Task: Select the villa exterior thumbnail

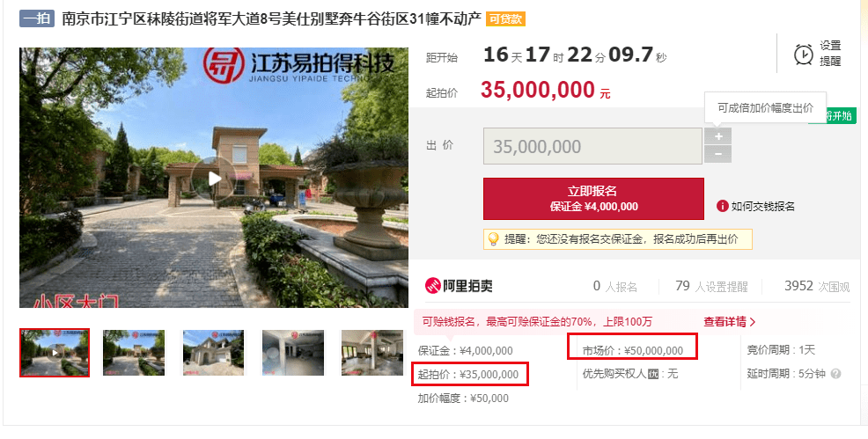Action: [x=213, y=353]
